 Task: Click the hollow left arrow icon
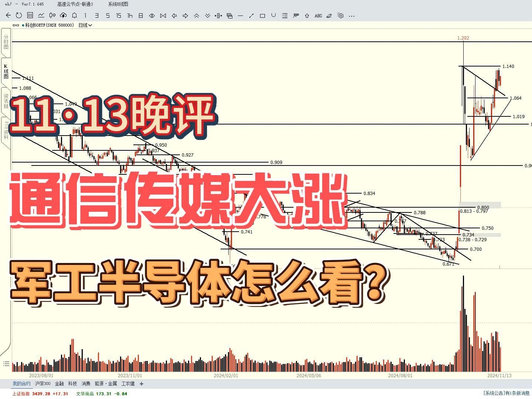(x=174, y=16)
